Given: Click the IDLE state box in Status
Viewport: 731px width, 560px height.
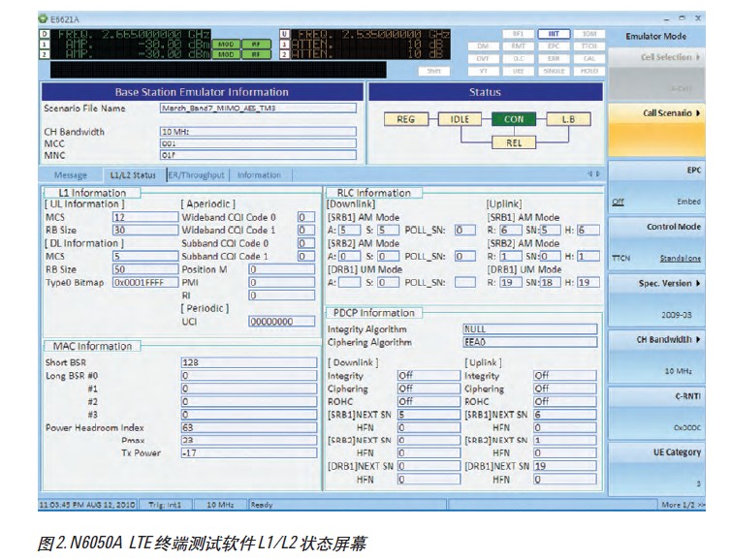Looking at the screenshot, I should click(460, 119).
